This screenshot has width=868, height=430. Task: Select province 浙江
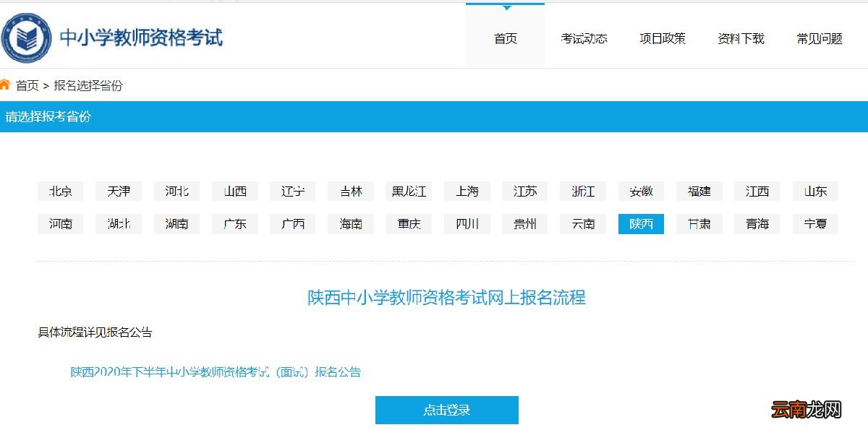pos(583,192)
